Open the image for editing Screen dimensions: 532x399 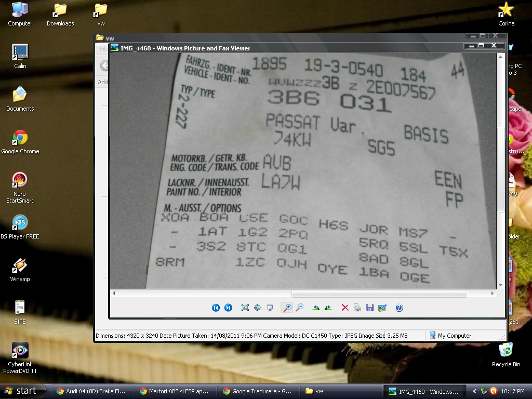tap(382, 308)
